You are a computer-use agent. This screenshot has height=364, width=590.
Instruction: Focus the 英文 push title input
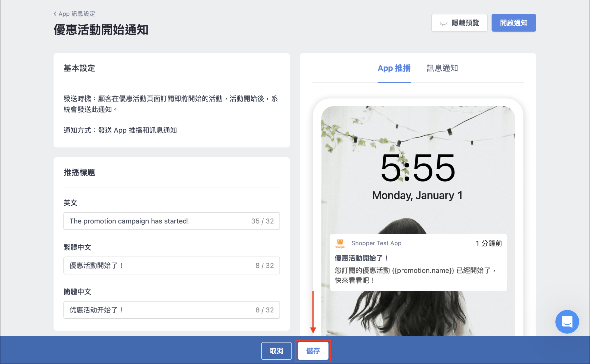click(172, 221)
